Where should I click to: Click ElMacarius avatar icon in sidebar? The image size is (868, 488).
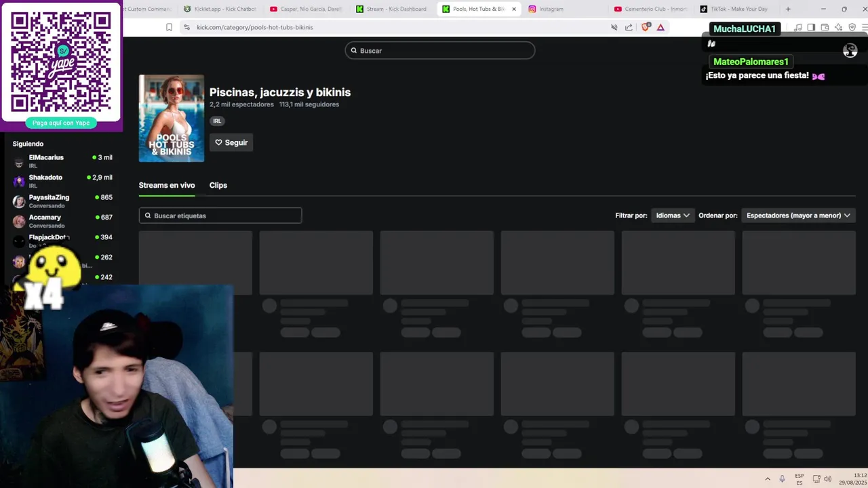[x=18, y=161]
